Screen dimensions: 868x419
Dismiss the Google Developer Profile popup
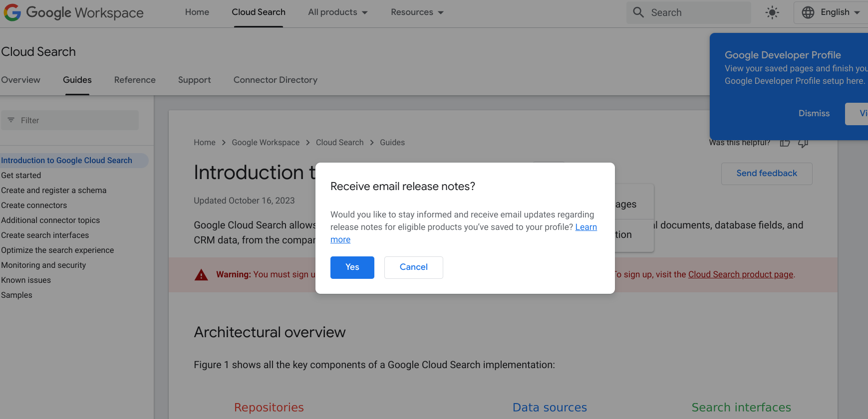coord(814,114)
